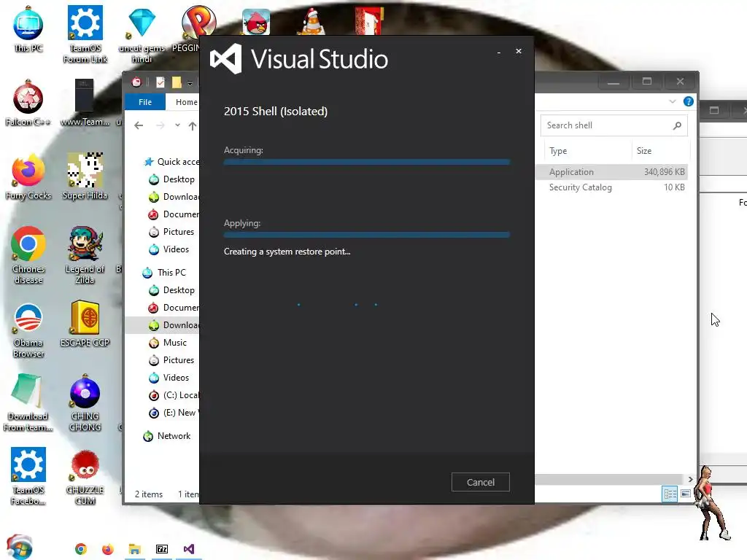Switch to large icons view in Explorer
This screenshot has height=560, width=747.
pos(686,494)
